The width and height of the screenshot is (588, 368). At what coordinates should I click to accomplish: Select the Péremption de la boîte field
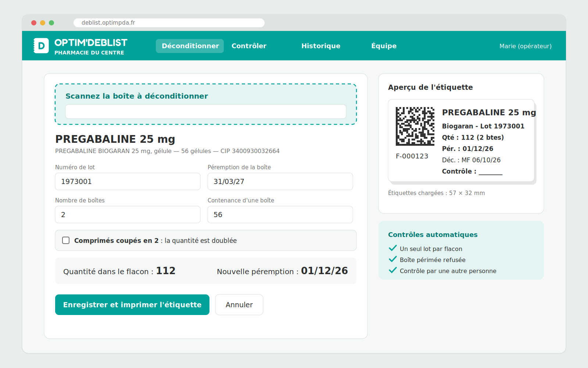280,181
